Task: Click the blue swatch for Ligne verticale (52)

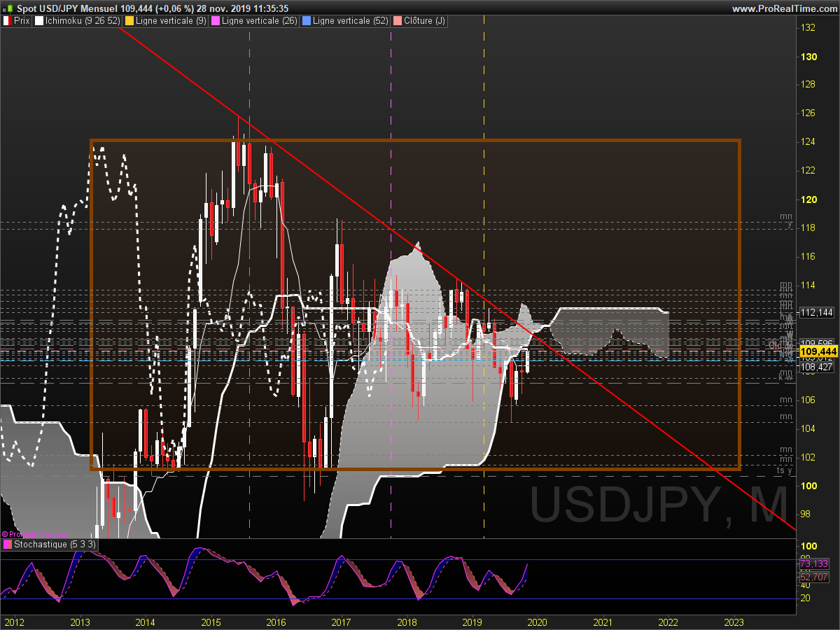Action: (x=307, y=21)
